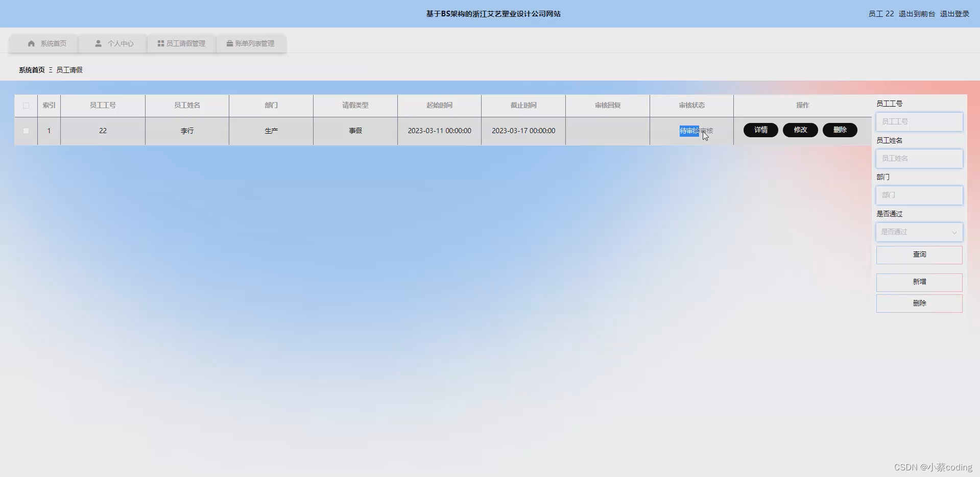
Task: Open the 员工请假管理 menu tab
Action: pyautogui.click(x=182, y=43)
